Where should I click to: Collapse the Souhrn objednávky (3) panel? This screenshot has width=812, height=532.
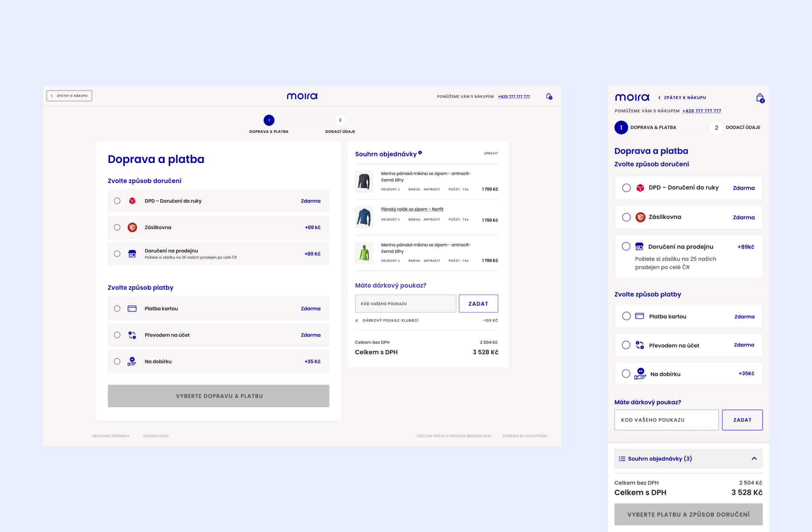[754, 459]
